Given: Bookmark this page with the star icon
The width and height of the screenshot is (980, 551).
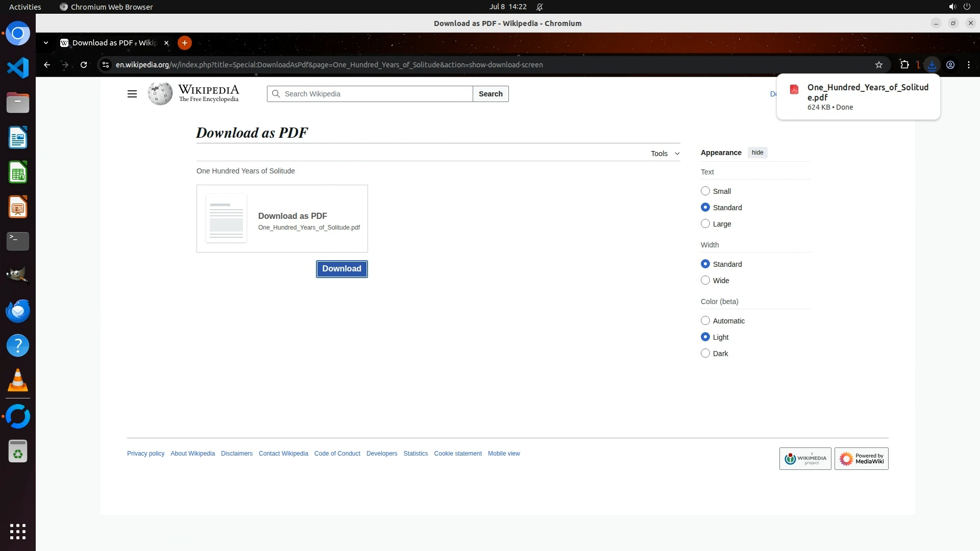Looking at the screenshot, I should pyautogui.click(x=878, y=65).
